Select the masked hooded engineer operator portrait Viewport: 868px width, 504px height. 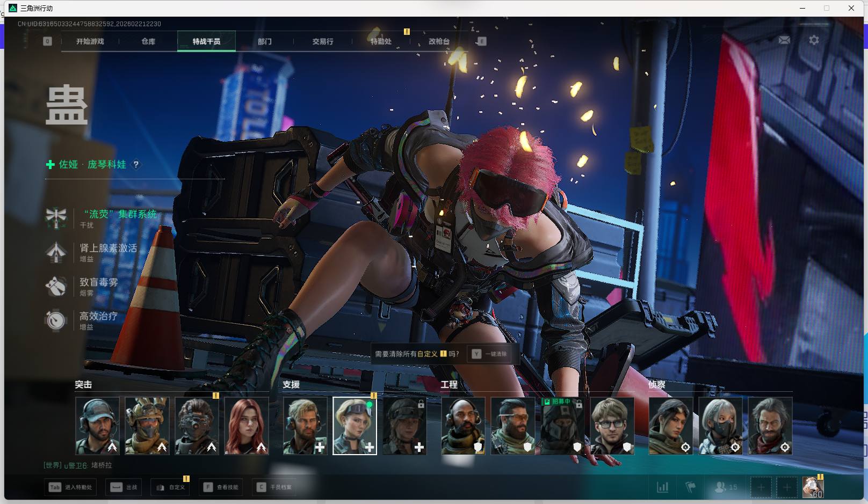[x=562, y=426]
